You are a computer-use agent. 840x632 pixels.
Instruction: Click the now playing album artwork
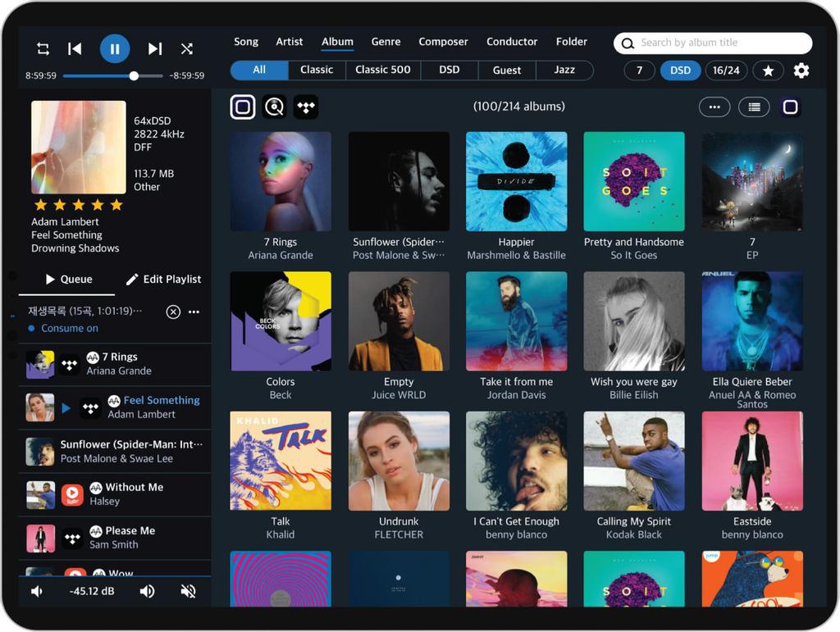tap(79, 148)
